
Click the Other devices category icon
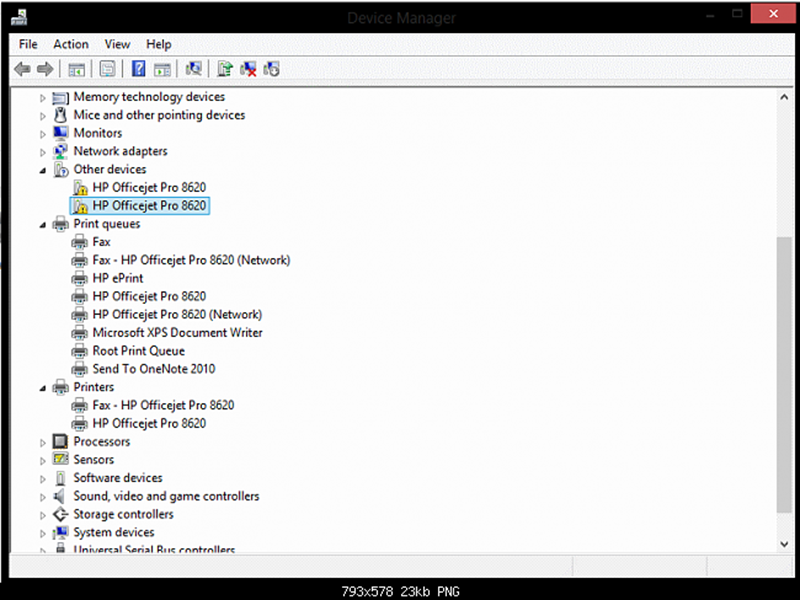61,169
